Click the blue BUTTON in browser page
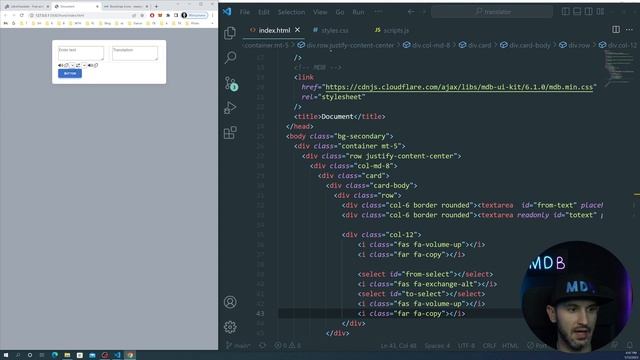The width and height of the screenshot is (640, 360). [x=70, y=73]
